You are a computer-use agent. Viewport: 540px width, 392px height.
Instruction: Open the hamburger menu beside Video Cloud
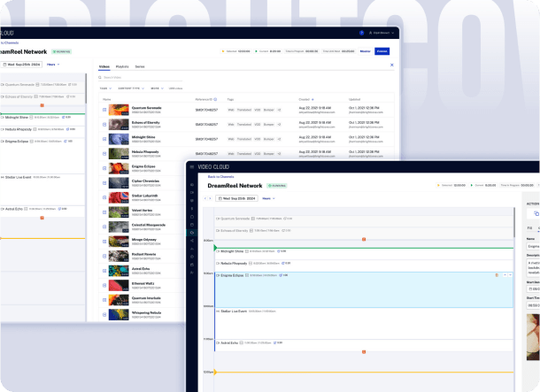pos(192,166)
